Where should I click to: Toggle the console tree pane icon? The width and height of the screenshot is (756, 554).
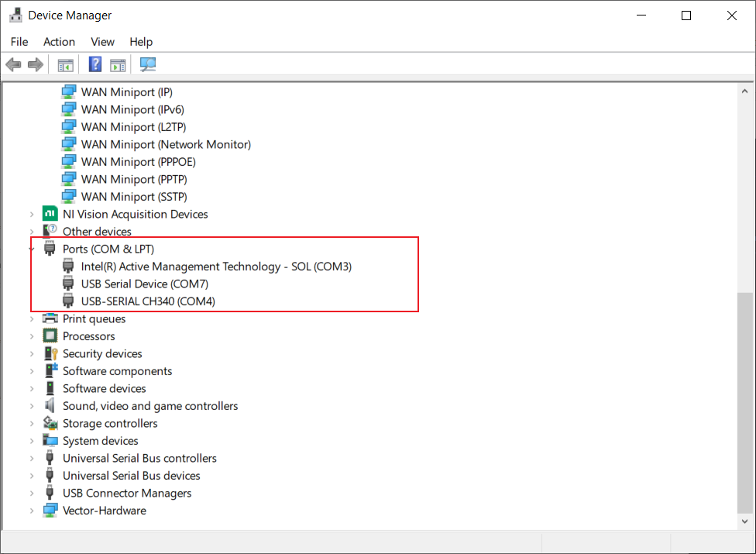[66, 64]
